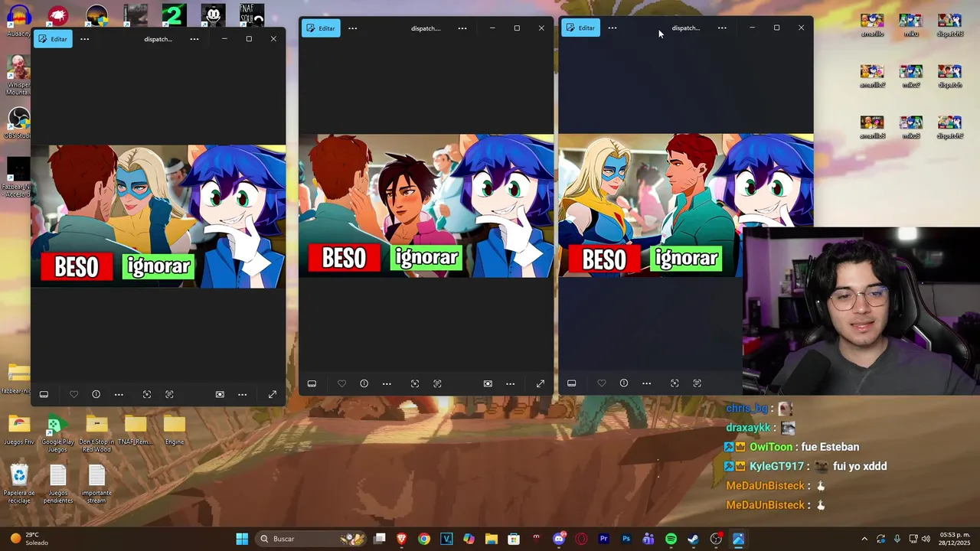Select the dispatch3 image file on the desktop
This screenshot has height=551, width=980.
click(x=950, y=24)
